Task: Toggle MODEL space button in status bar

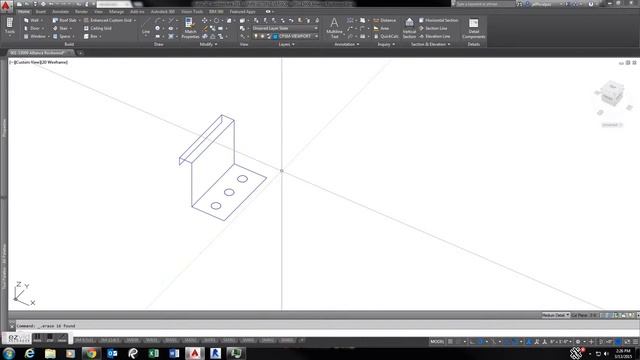Action: pyautogui.click(x=437, y=342)
